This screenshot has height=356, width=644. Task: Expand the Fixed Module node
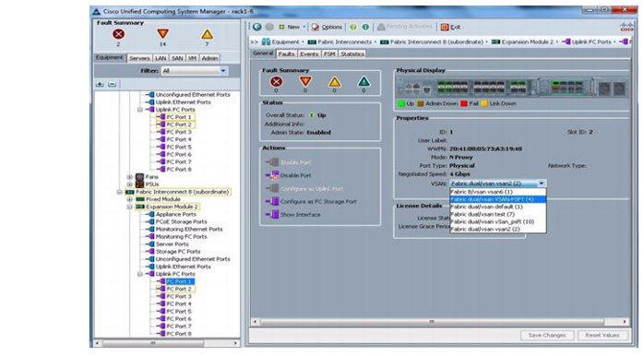pyautogui.click(x=130, y=199)
